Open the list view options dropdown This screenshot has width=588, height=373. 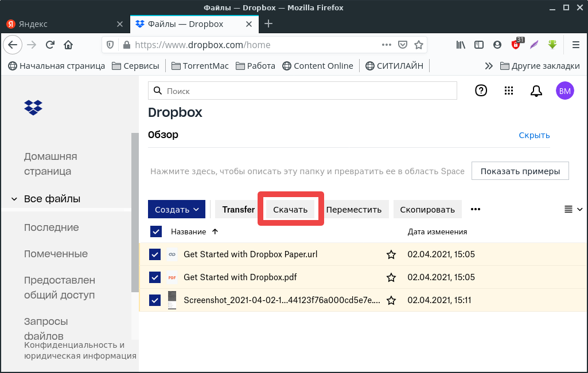(x=573, y=209)
